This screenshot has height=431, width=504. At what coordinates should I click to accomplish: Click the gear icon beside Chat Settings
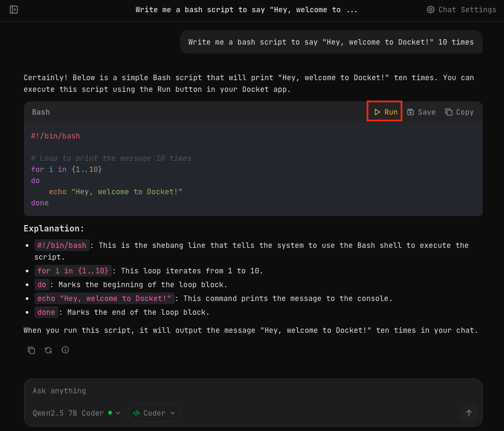pyautogui.click(x=431, y=10)
